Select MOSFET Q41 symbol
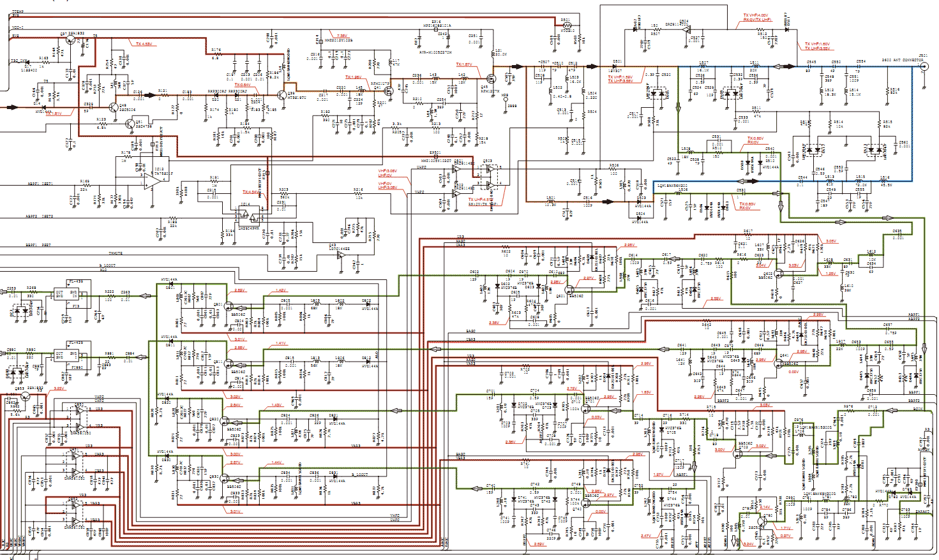 tap(389, 92)
